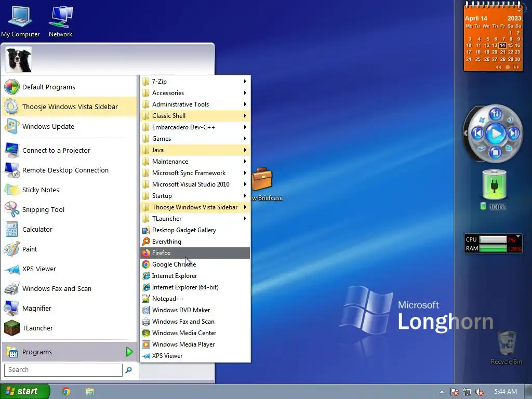Expand the Java folder submenu

coord(195,150)
